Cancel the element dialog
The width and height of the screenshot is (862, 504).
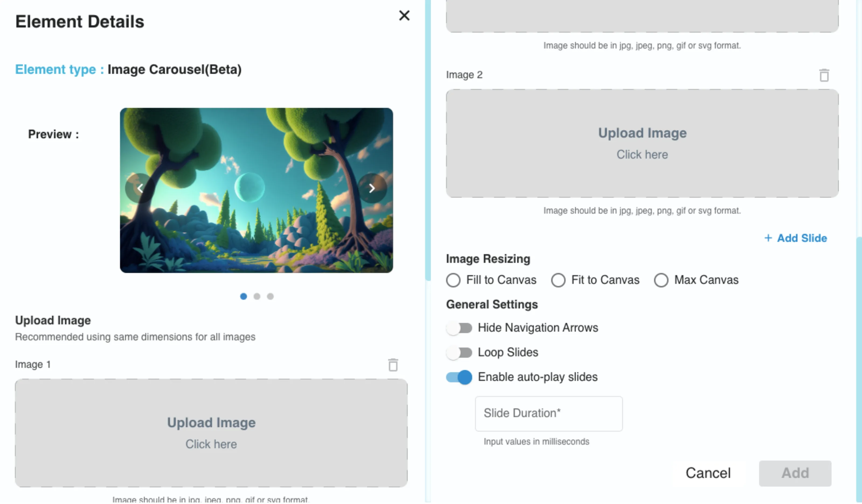[x=708, y=473]
